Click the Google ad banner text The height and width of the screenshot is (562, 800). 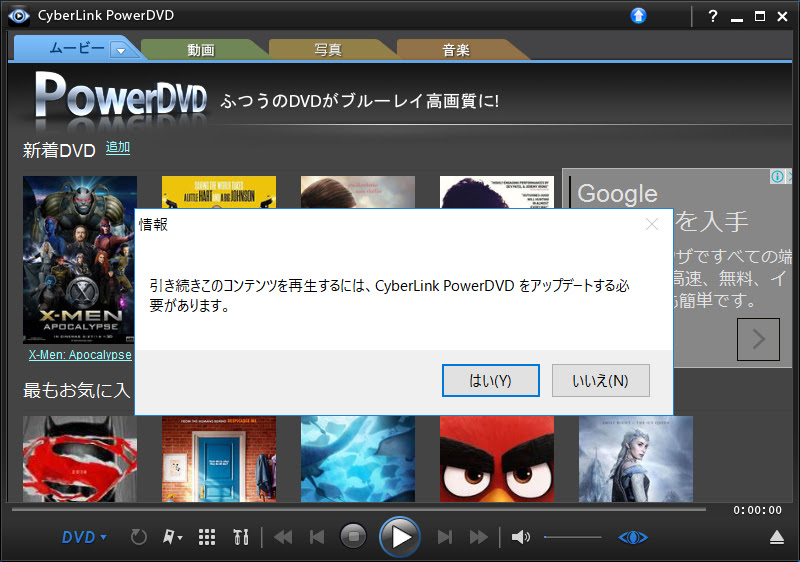tap(617, 193)
